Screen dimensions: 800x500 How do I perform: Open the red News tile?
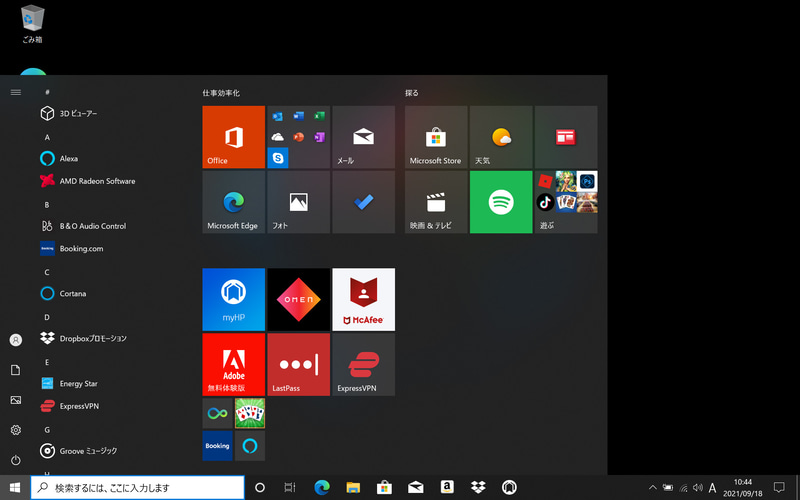566,137
